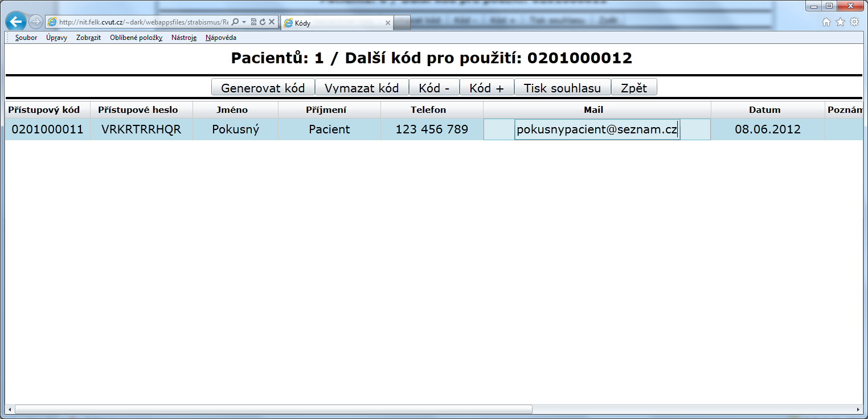Maximize the browser window
This screenshot has width=868, height=419.
point(829,6)
